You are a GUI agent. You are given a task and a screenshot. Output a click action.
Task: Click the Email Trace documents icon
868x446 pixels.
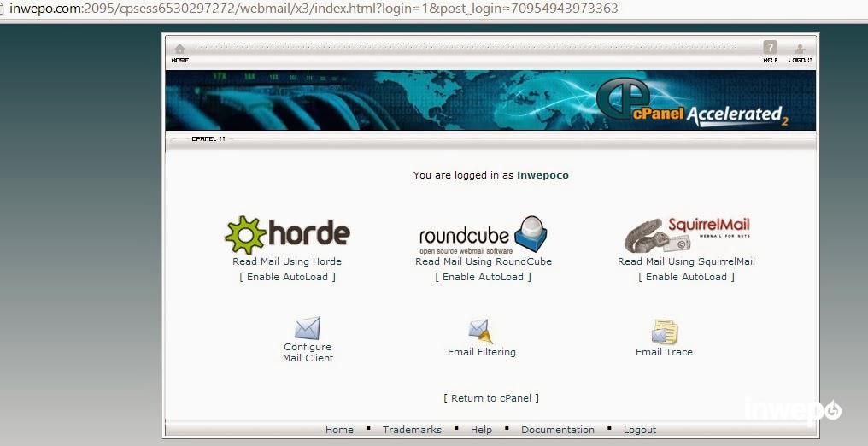click(664, 332)
